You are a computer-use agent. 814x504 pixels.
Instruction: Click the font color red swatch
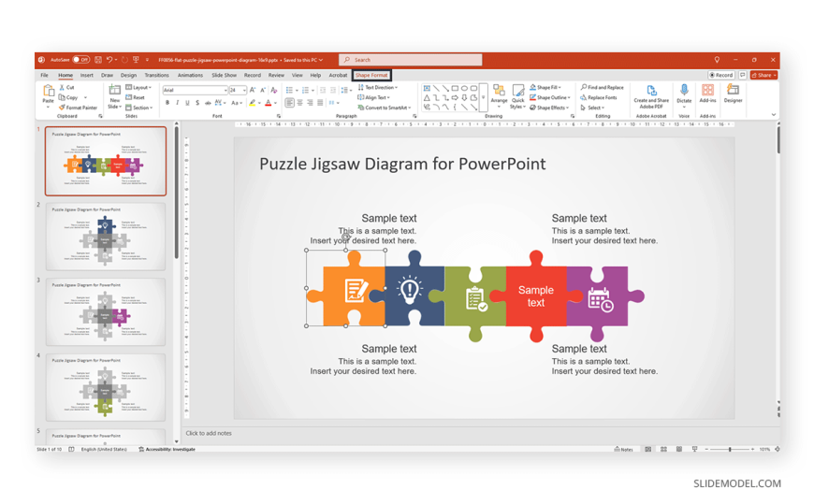[x=269, y=103]
